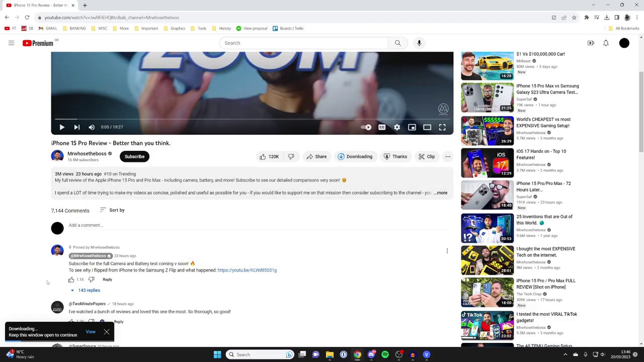Seek using the video progress bar
Screen dimensions: 644x362
(x=252, y=119)
